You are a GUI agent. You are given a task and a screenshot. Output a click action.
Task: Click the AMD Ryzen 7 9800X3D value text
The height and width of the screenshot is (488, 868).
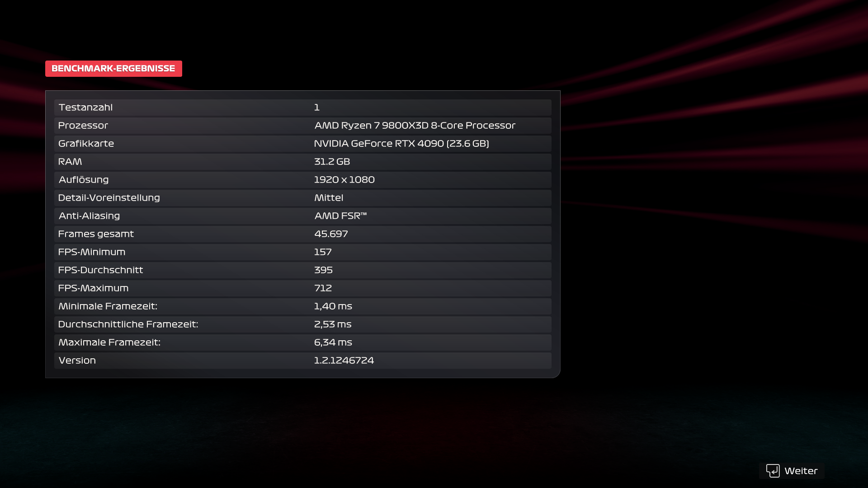click(415, 126)
